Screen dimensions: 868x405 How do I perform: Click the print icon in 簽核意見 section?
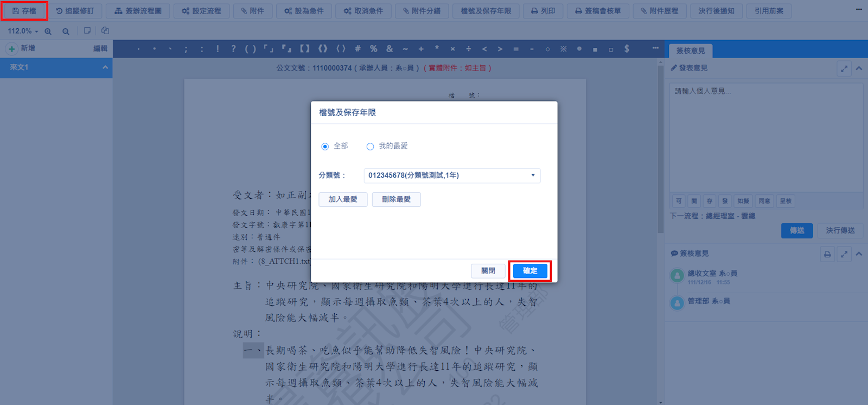[x=827, y=254]
